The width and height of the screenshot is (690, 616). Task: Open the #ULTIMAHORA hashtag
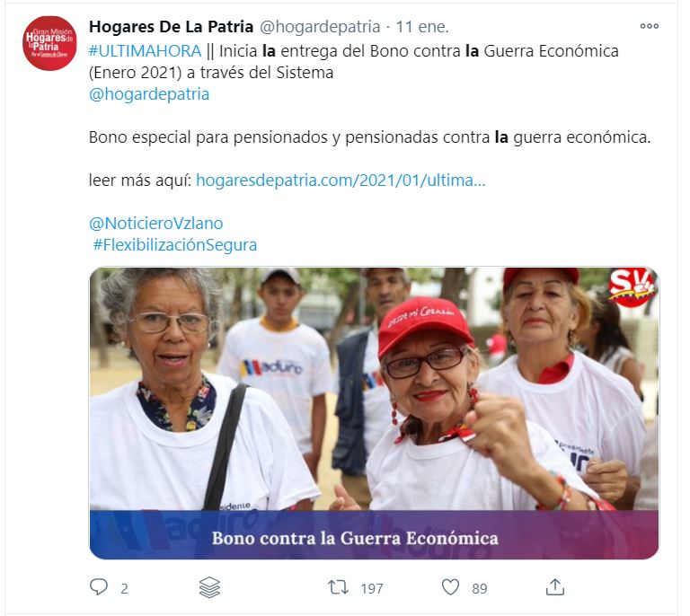tap(145, 51)
